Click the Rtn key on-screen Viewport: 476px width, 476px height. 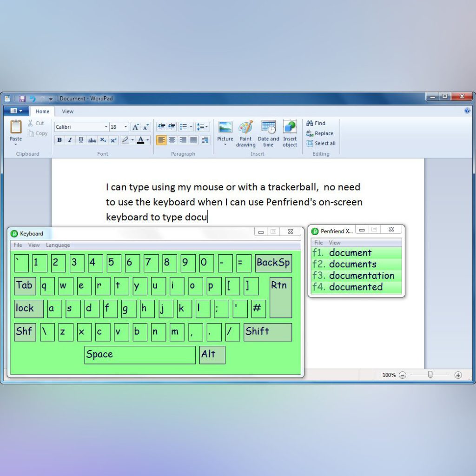click(x=281, y=297)
